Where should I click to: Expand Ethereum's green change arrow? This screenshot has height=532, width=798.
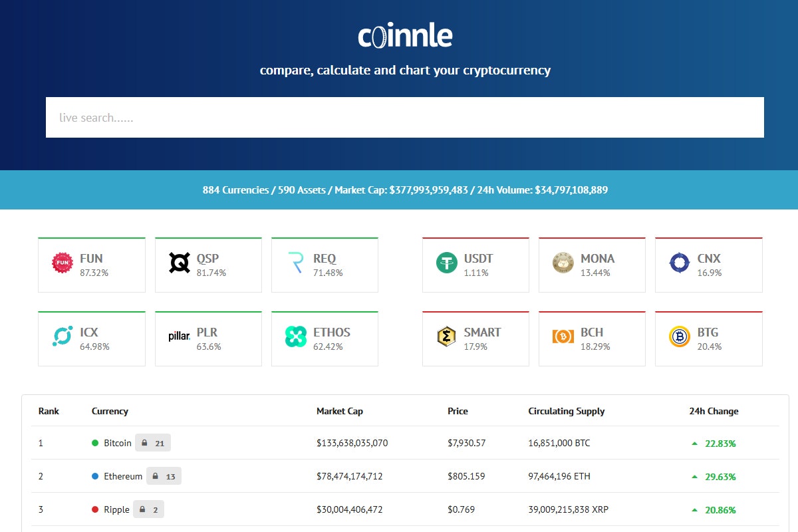(694, 476)
